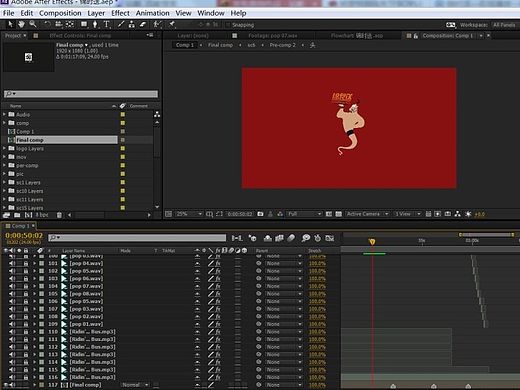Click the viewer current time 0:00:50:02 button
This screenshot has height=390, width=520.
click(x=240, y=214)
